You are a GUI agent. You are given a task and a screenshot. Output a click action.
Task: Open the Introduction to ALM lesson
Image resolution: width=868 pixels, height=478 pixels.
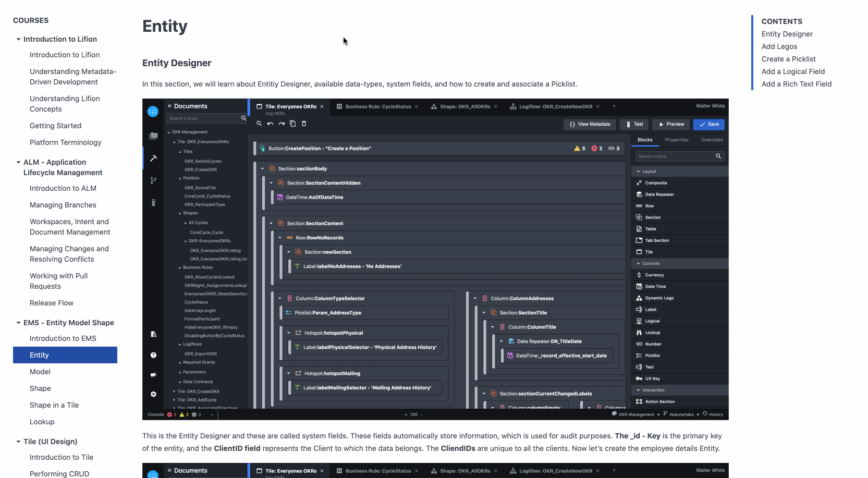[x=63, y=188]
